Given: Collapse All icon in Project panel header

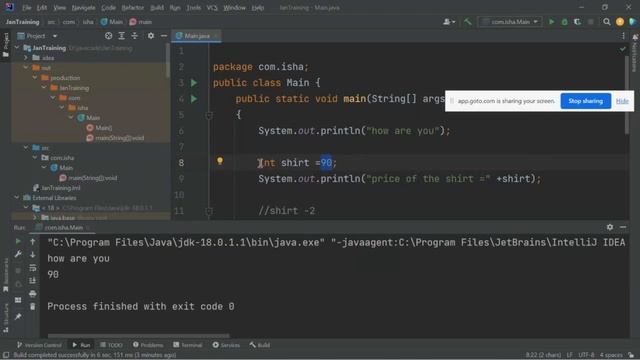Looking at the screenshot, I should click(x=135, y=36).
